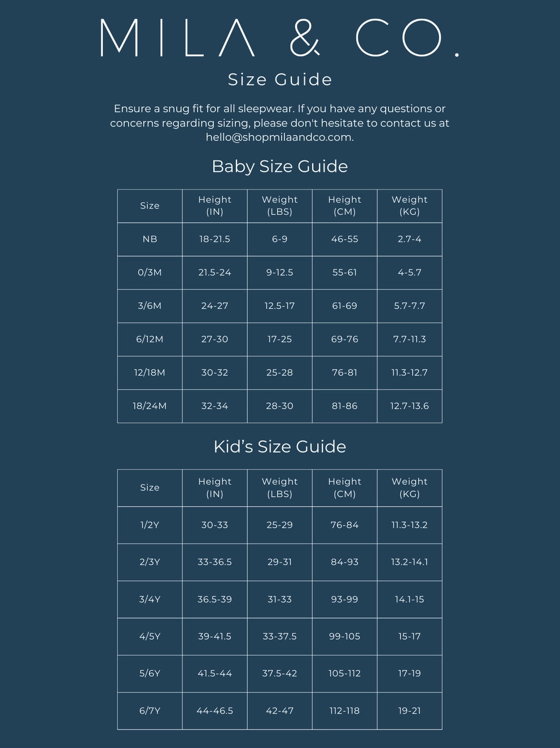The height and width of the screenshot is (748, 560).
Task: Click the 3/4Y size cell
Action: point(150,599)
